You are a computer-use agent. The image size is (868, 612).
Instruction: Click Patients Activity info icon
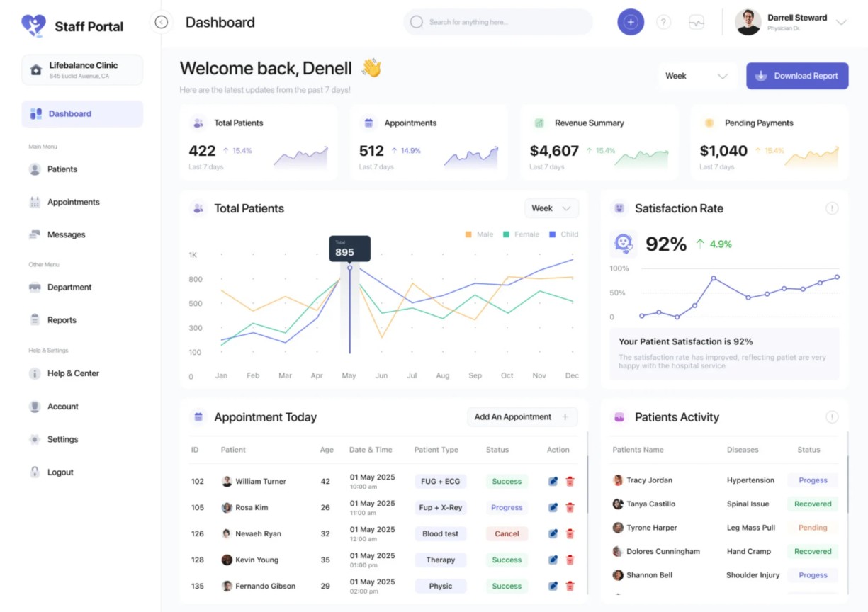pos(832,417)
